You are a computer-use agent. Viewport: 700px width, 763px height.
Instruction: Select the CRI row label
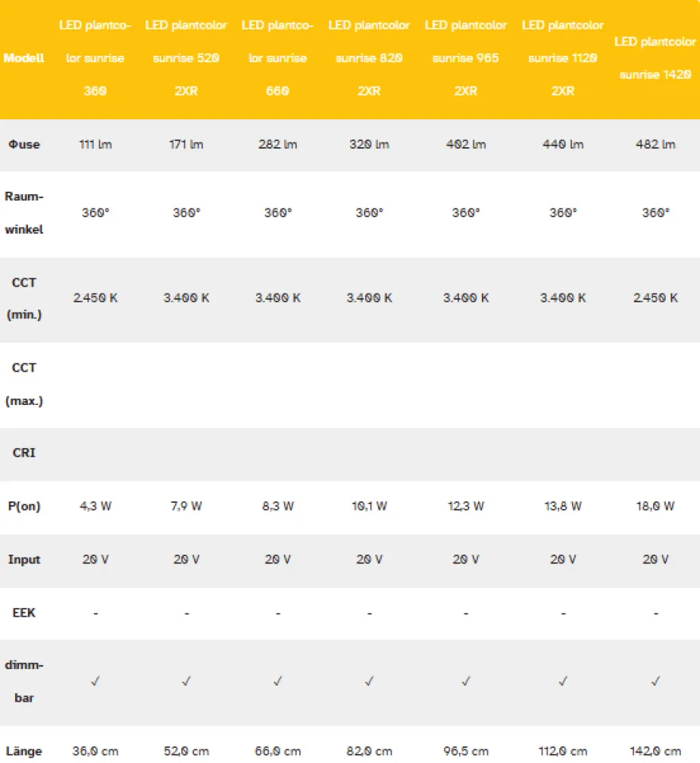click(x=24, y=453)
